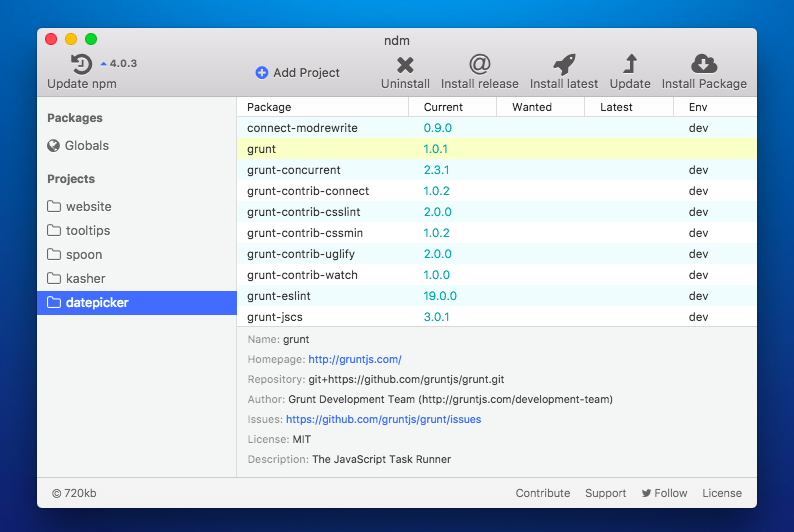Click the Support footer link
The height and width of the screenshot is (532, 794).
click(606, 493)
